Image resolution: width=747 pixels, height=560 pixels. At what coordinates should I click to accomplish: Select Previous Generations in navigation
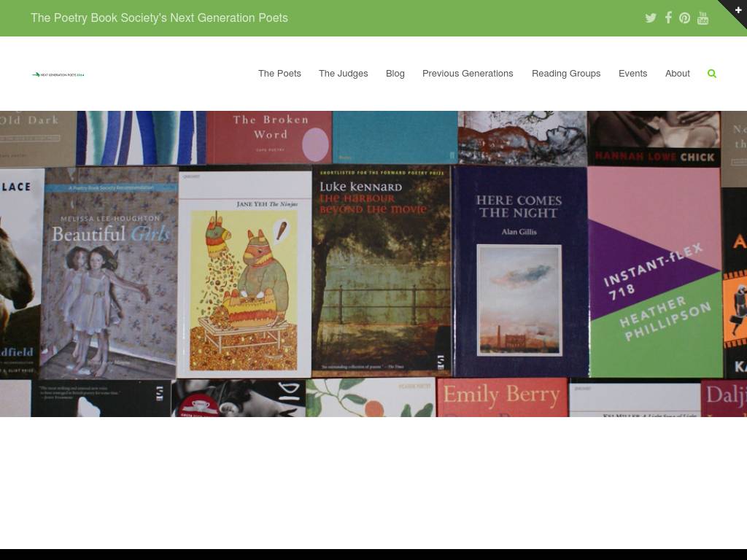pos(468,74)
